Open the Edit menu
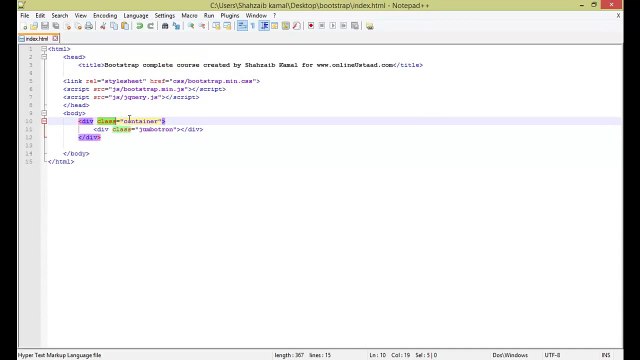Viewport: 640px width, 360px height. click(40, 16)
